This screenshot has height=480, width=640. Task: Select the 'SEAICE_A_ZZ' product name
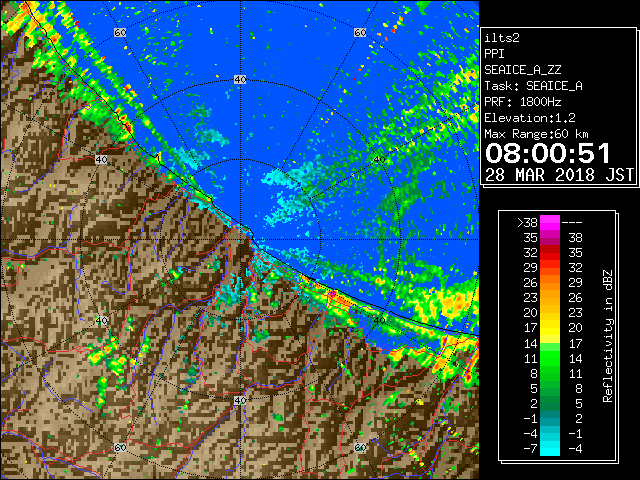coord(522,70)
